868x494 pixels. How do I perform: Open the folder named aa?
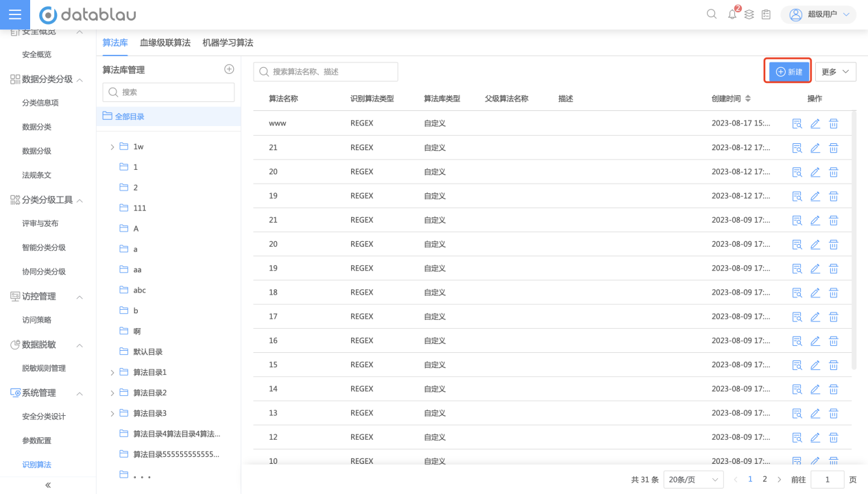[x=137, y=270]
